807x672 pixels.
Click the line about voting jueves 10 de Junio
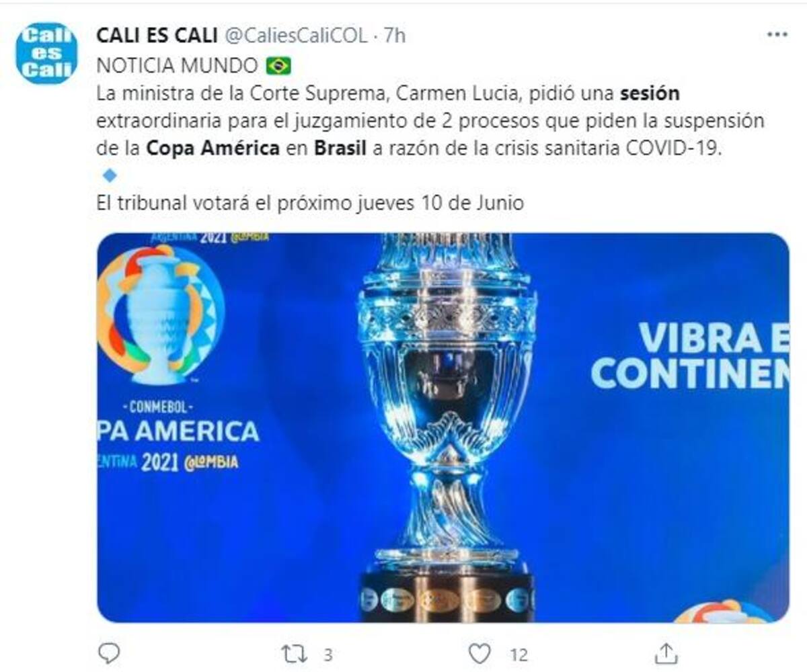(310, 203)
